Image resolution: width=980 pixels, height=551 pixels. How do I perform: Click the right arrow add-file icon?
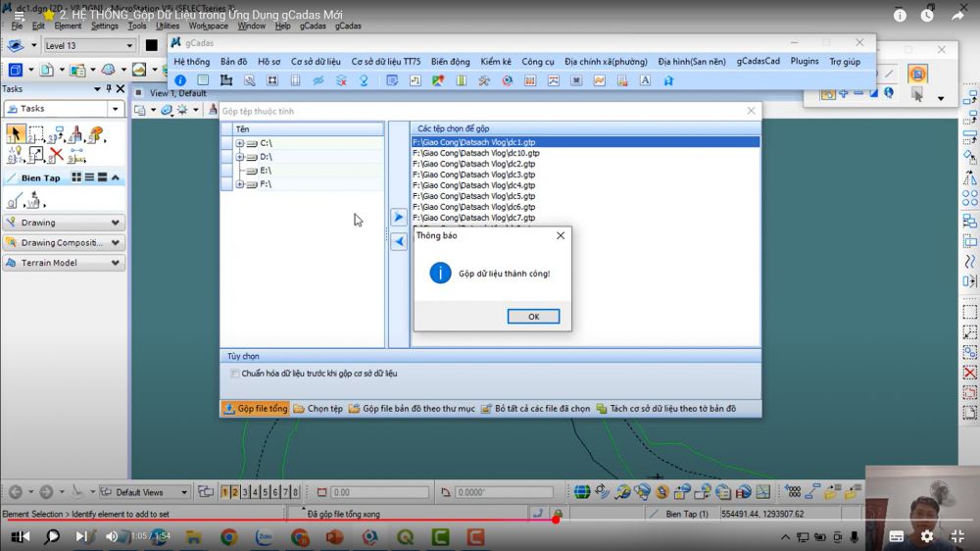click(x=399, y=217)
